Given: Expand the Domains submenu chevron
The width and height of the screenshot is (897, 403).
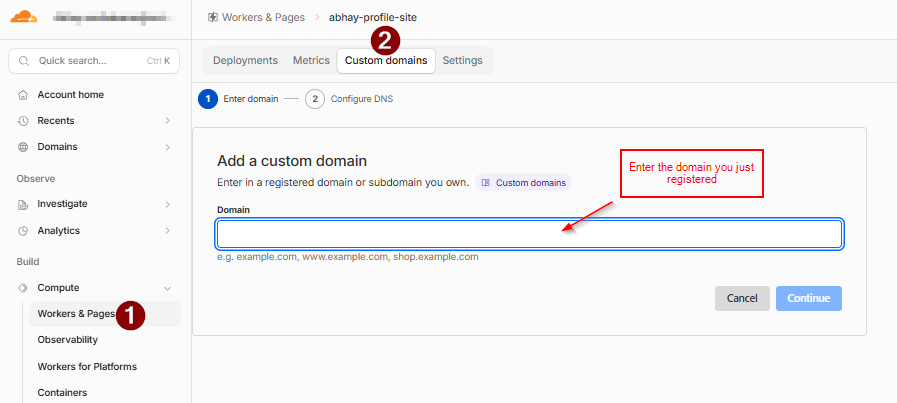Looking at the screenshot, I should pos(168,147).
